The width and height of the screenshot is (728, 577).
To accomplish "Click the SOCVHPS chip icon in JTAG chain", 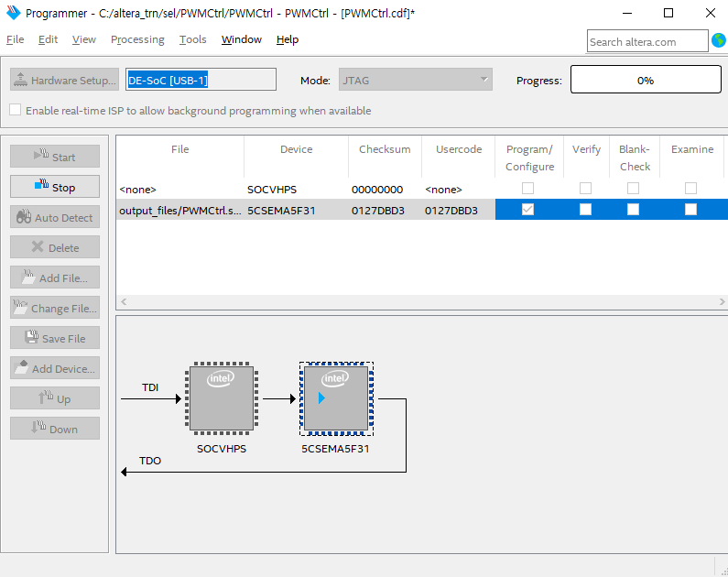I will 222,398.
